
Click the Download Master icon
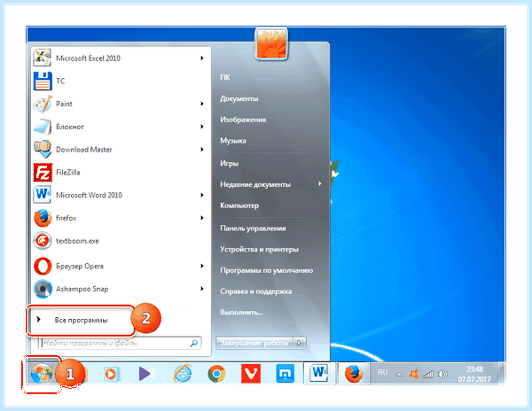tap(43, 150)
